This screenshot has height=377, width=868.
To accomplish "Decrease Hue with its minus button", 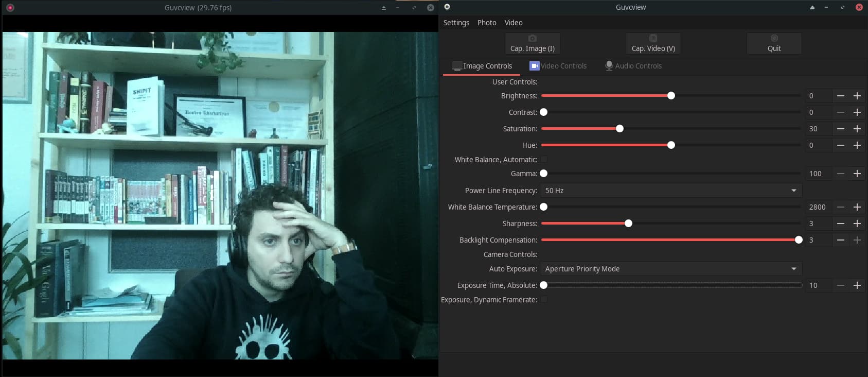I will click(x=841, y=145).
